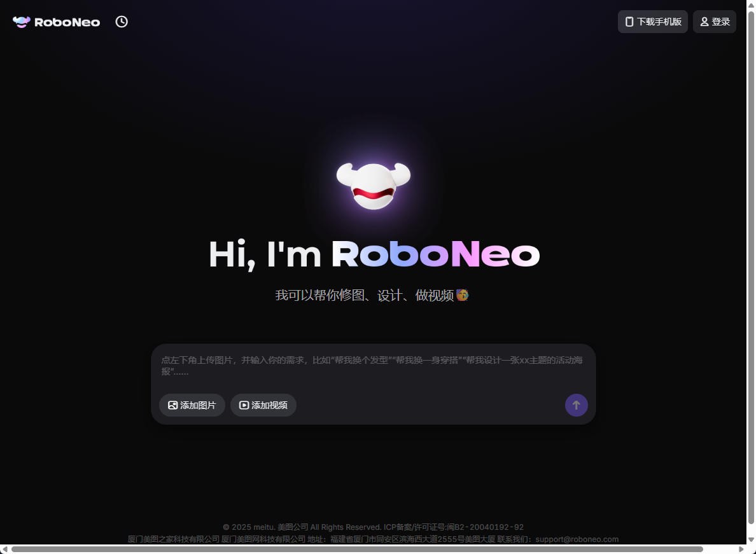The height and width of the screenshot is (554, 756).
Task: Click the support@roboneo.com email address
Action: [577, 539]
